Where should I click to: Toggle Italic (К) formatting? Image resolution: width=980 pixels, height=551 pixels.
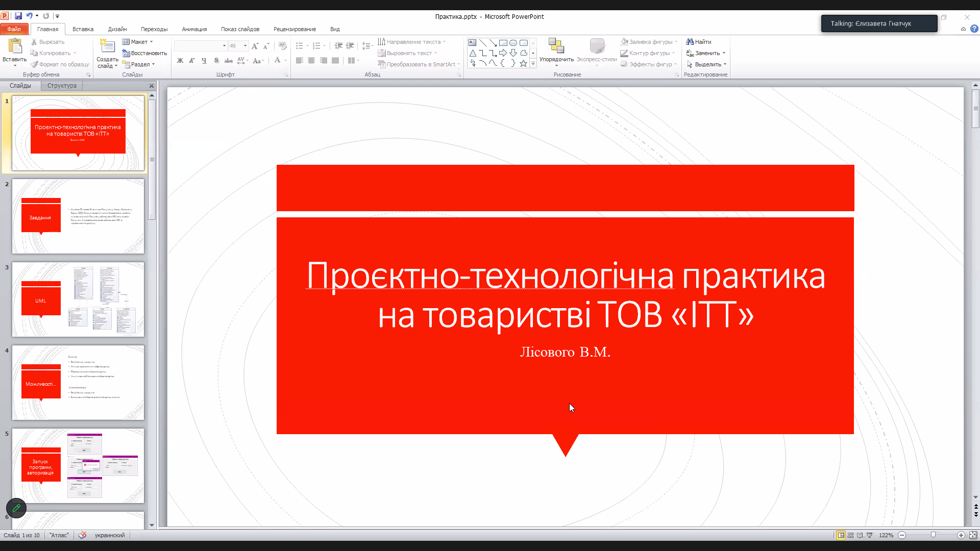coord(192,61)
